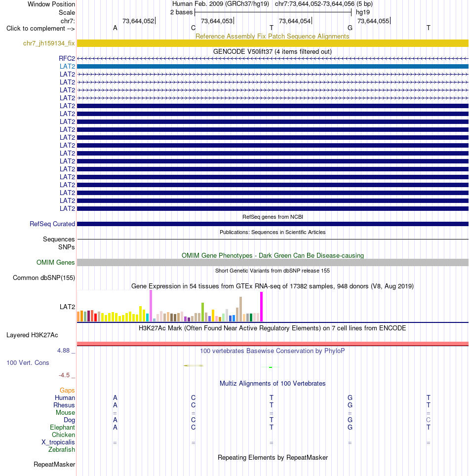This screenshot has width=469, height=476.
Task: Click base A in the ruler sequence row
Action: tap(115, 28)
